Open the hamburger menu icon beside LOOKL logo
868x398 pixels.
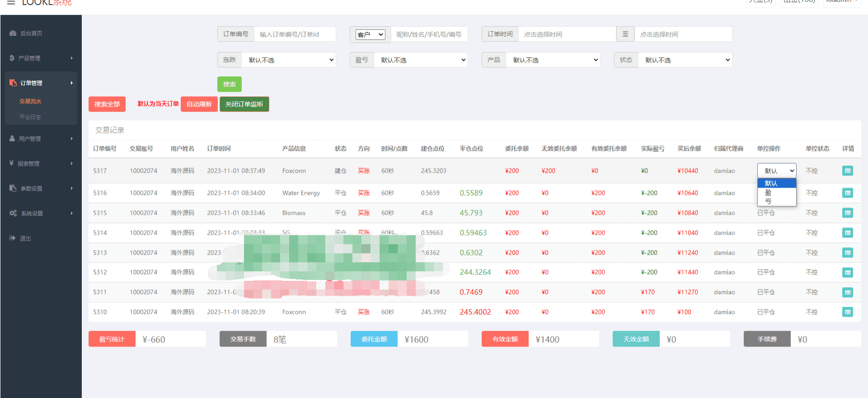(x=11, y=2)
